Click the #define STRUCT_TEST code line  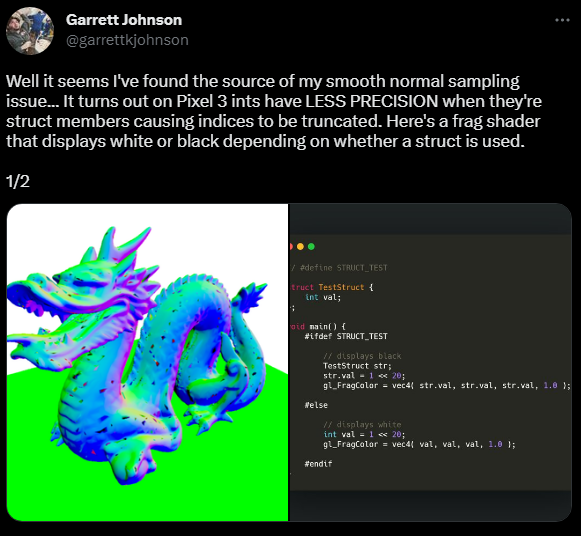pyautogui.click(x=339, y=268)
